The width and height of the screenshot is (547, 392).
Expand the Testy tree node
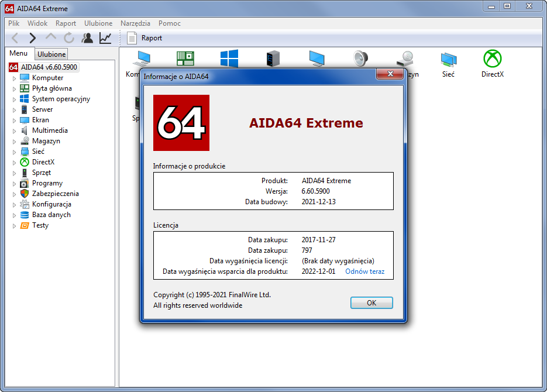tap(14, 226)
